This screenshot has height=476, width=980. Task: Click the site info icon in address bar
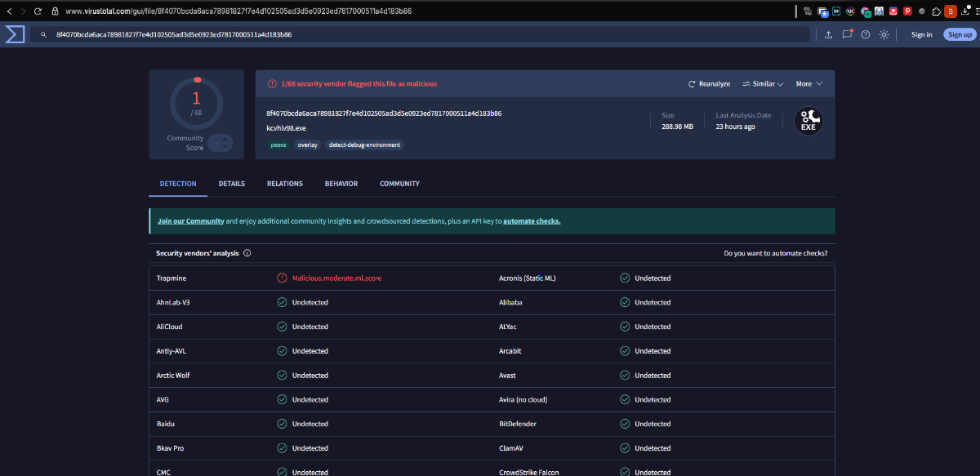pos(55,11)
